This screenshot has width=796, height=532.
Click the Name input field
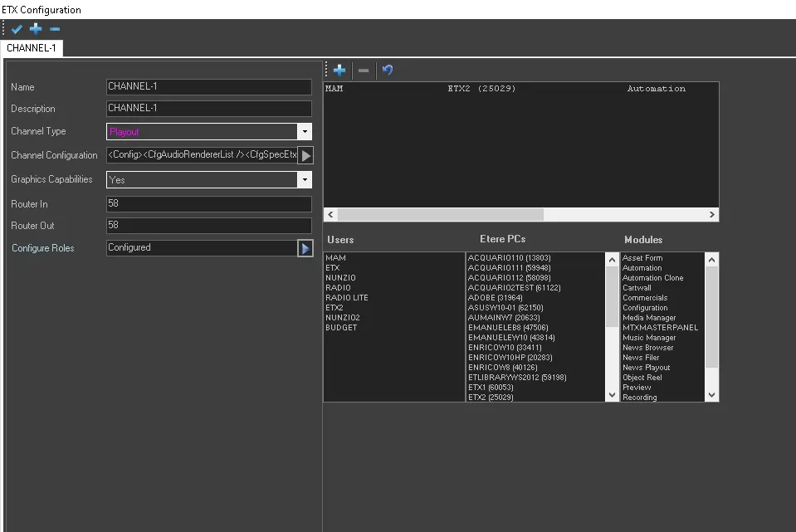208,87
